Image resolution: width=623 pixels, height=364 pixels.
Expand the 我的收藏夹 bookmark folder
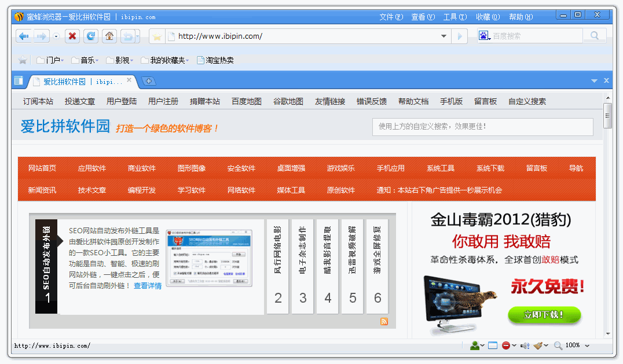[164, 60]
